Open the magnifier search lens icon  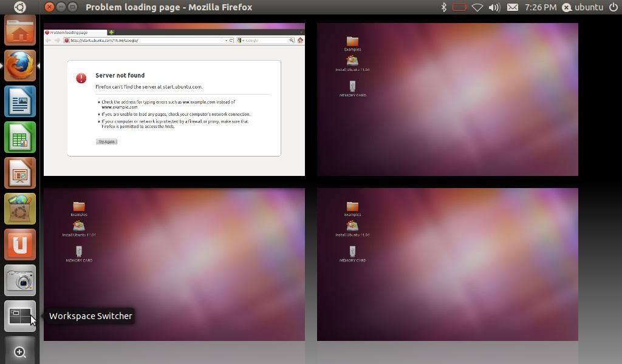[x=20, y=352]
